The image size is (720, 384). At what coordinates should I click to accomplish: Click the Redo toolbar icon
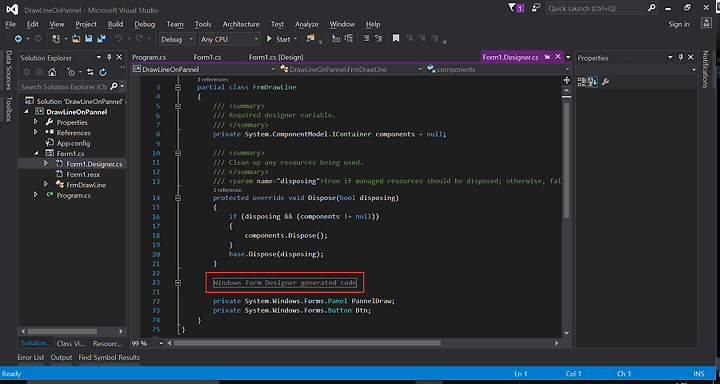point(139,39)
